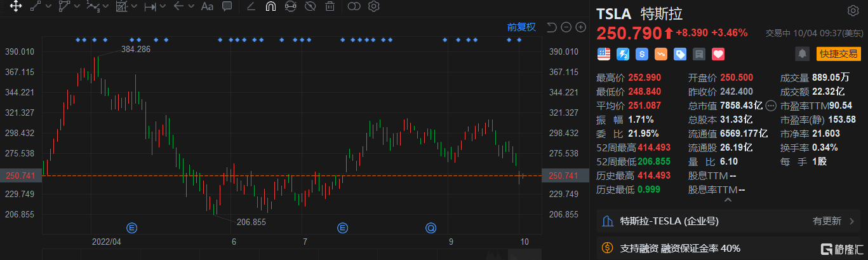The image size is (868, 260).
Task: Open the Gann grid tool dropdown
Action: (x=135, y=7)
